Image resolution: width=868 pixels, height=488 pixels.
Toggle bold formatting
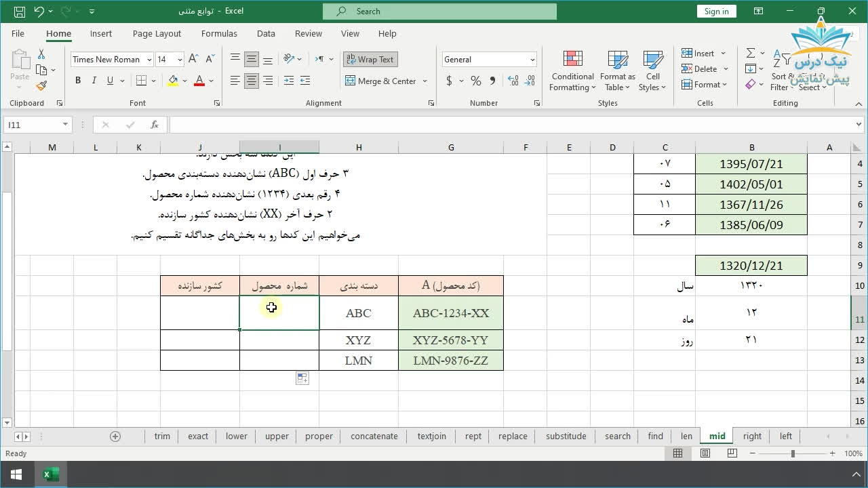pyautogui.click(x=78, y=81)
